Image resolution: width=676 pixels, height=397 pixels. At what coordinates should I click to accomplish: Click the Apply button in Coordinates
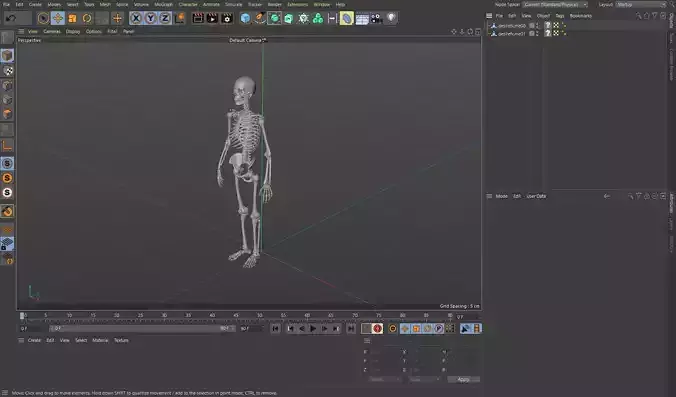click(x=463, y=380)
